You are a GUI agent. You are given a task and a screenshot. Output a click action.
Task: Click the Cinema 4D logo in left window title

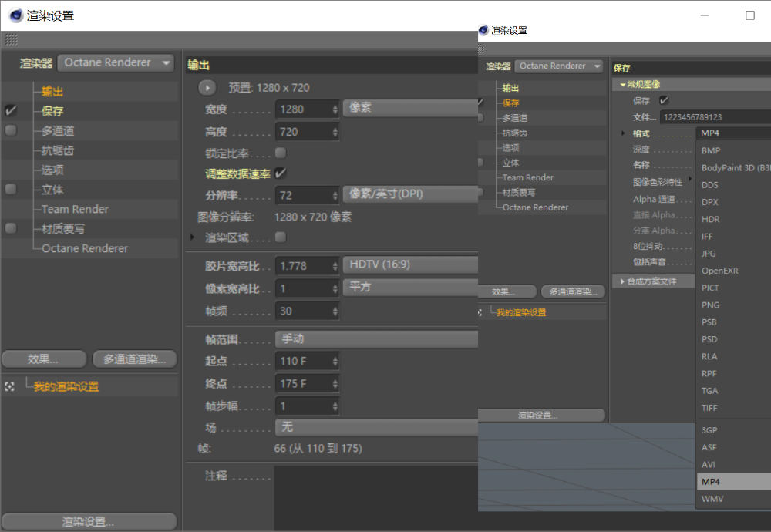(x=16, y=15)
